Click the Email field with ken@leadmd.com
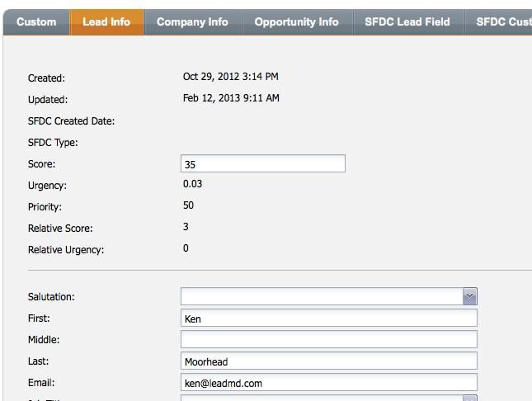This screenshot has height=401, width=532. [328, 383]
